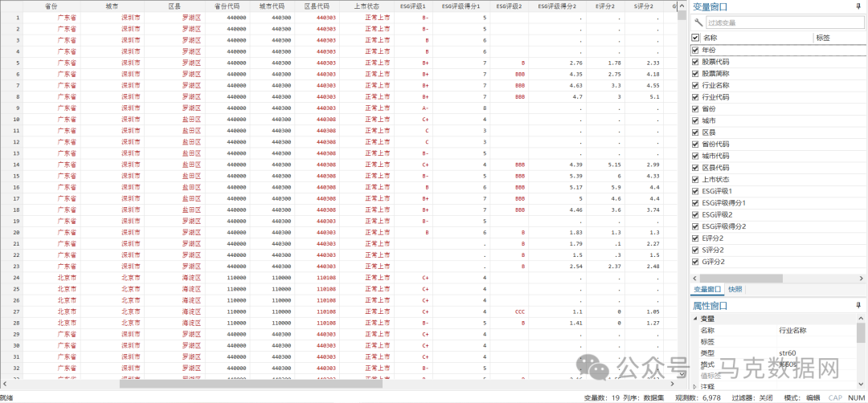The image size is (868, 403).
Task: Click into the 过滤变量 filter field
Action: (x=784, y=22)
